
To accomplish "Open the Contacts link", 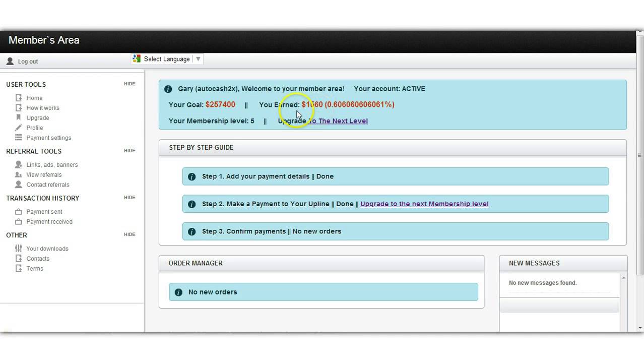I will (x=38, y=259).
